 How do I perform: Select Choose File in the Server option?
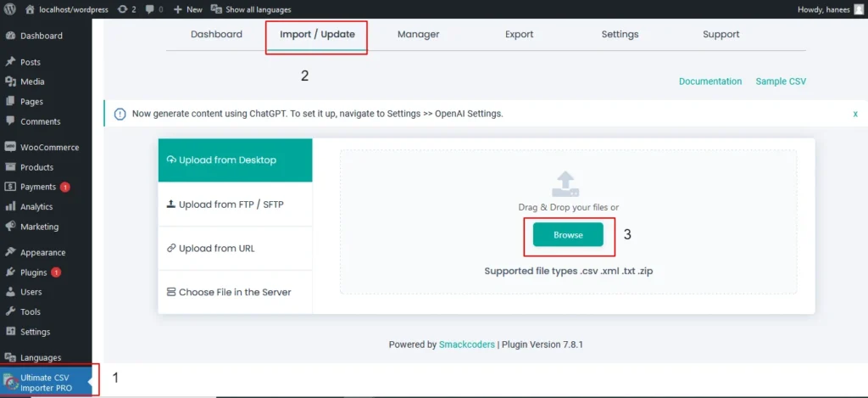pyautogui.click(x=236, y=292)
